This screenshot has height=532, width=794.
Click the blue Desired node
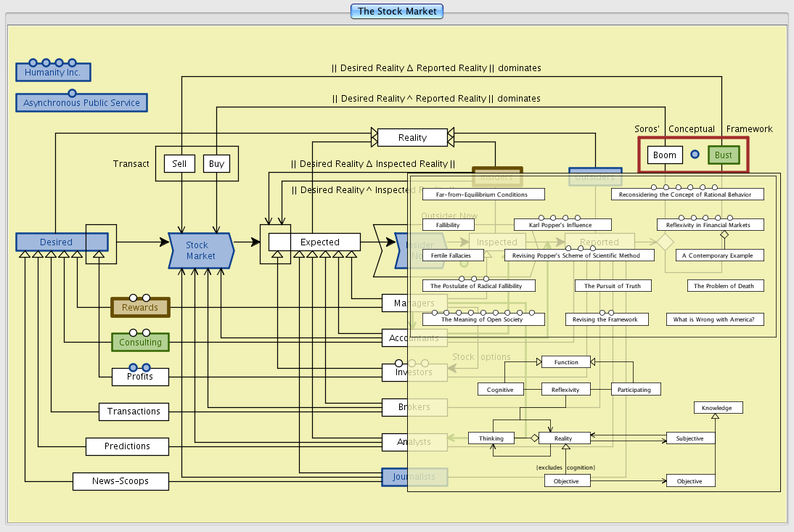pyautogui.click(x=56, y=242)
